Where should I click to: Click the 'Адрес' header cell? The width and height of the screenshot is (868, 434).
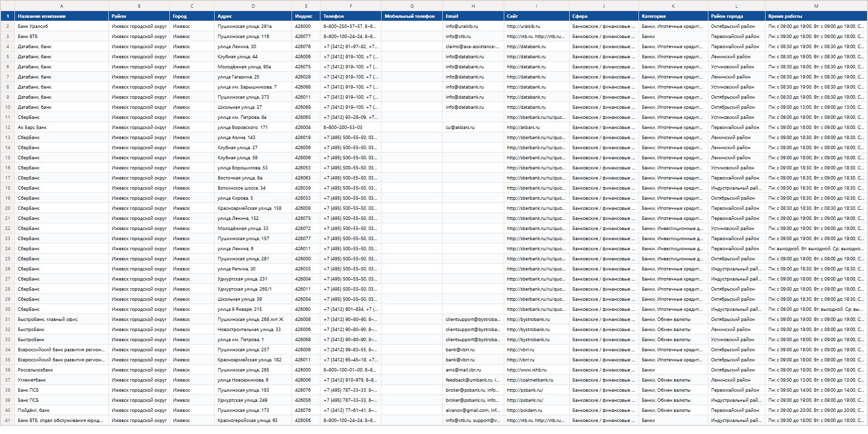click(x=253, y=16)
